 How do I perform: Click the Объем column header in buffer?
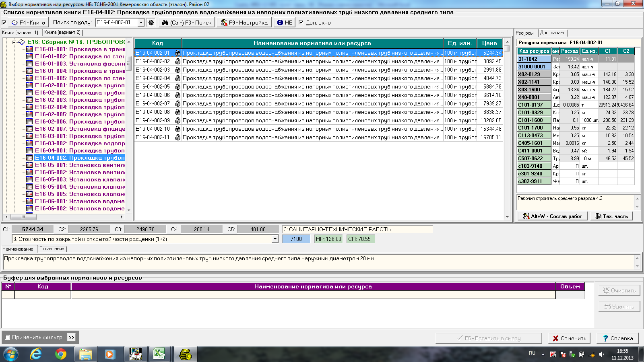pos(570,286)
